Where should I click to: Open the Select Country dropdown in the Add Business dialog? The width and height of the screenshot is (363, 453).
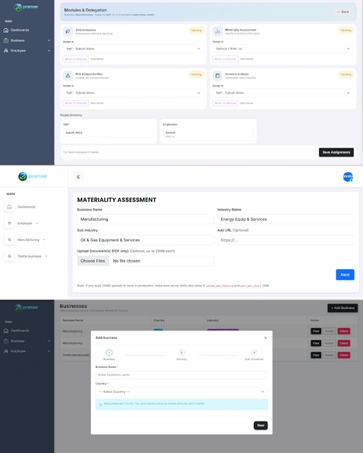[x=181, y=392]
